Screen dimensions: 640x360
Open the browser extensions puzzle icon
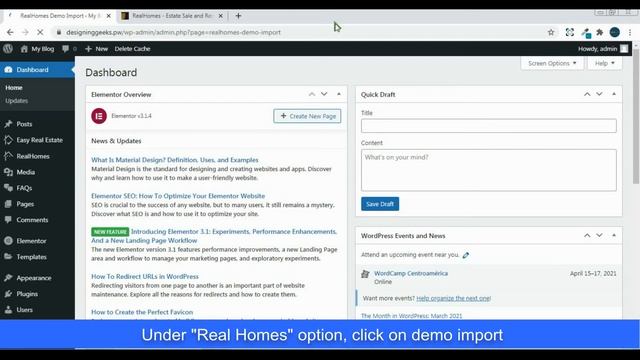(600, 32)
